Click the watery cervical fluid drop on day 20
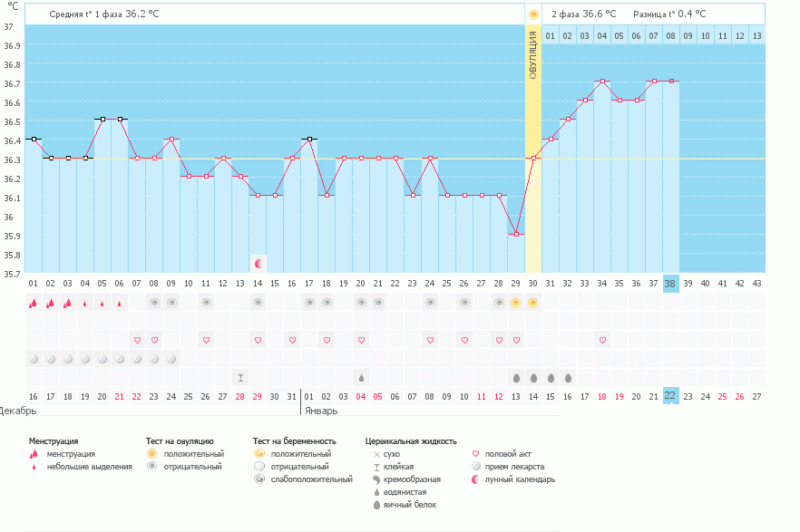800x532 pixels. (361, 377)
